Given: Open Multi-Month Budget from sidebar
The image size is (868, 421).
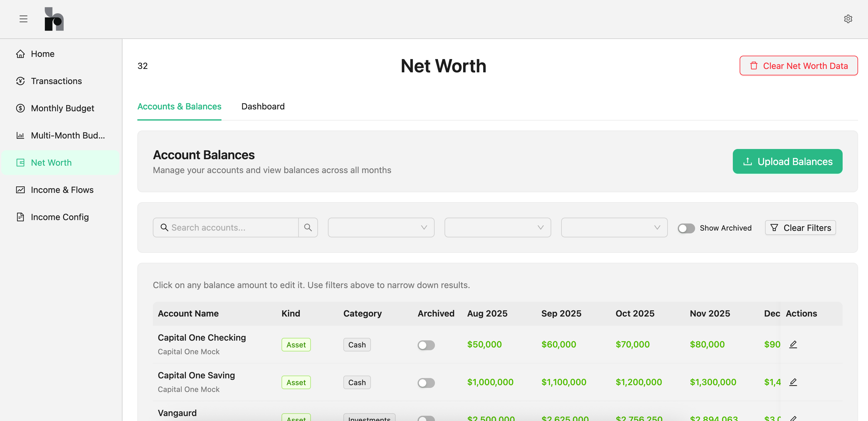Looking at the screenshot, I should click(20, 135).
